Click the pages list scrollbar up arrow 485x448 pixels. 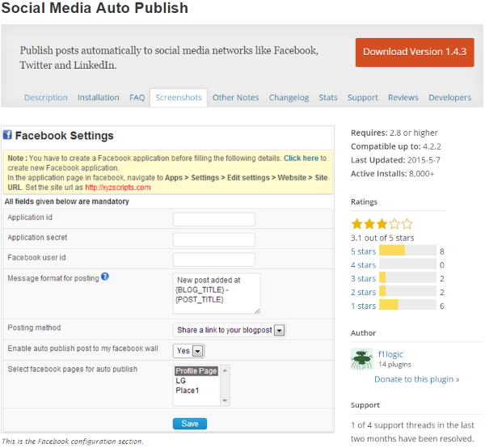(225, 370)
